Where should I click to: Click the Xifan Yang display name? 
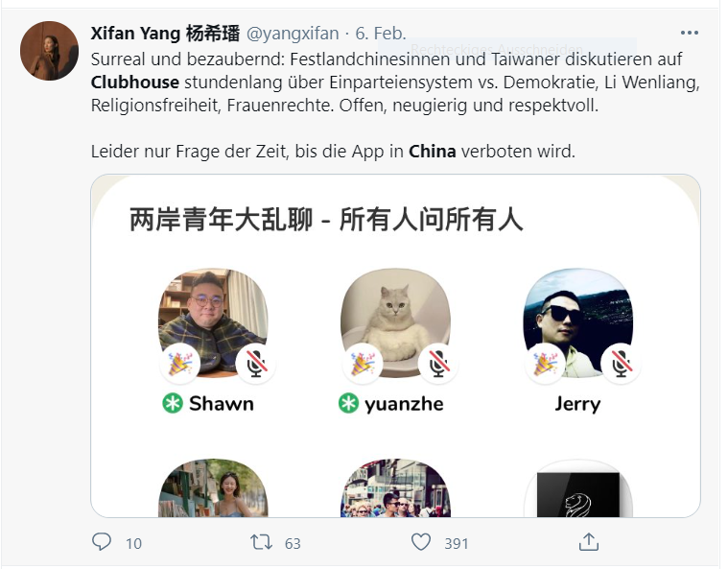tap(165, 34)
